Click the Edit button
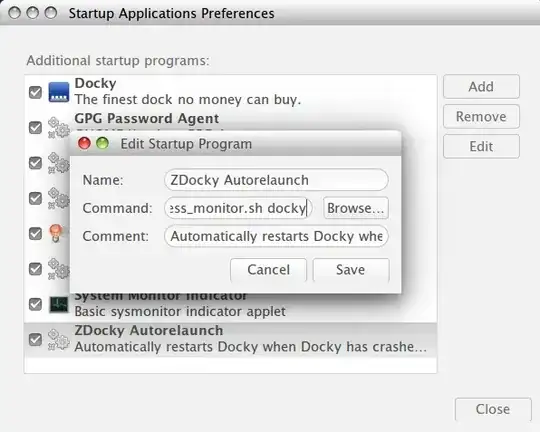Viewport: 540px width, 432px height. [481, 146]
